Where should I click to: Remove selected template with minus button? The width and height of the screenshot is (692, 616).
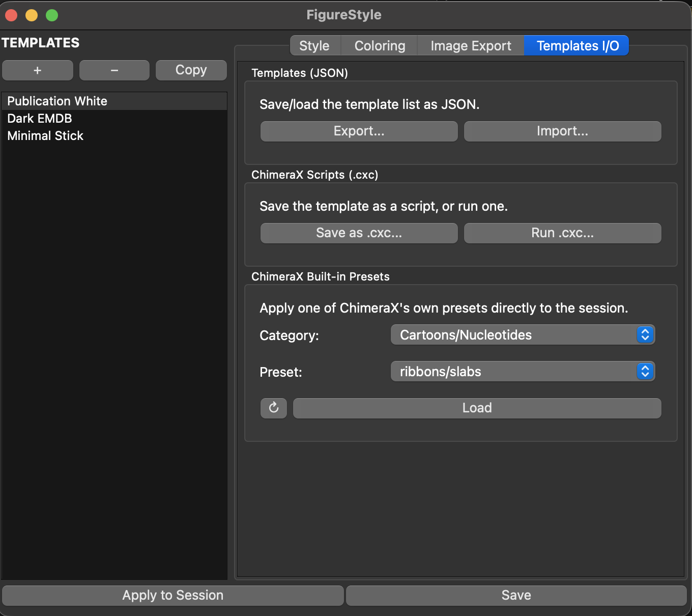pyautogui.click(x=114, y=70)
